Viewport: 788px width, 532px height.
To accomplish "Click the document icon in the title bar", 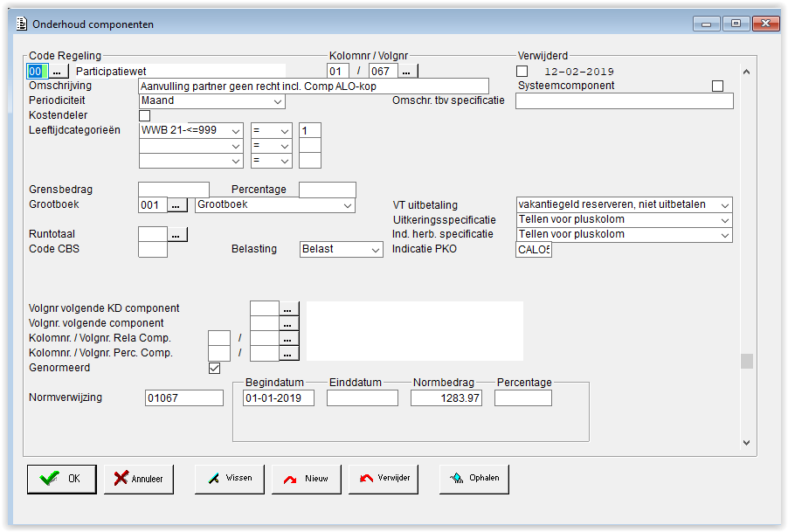I will click(x=22, y=24).
